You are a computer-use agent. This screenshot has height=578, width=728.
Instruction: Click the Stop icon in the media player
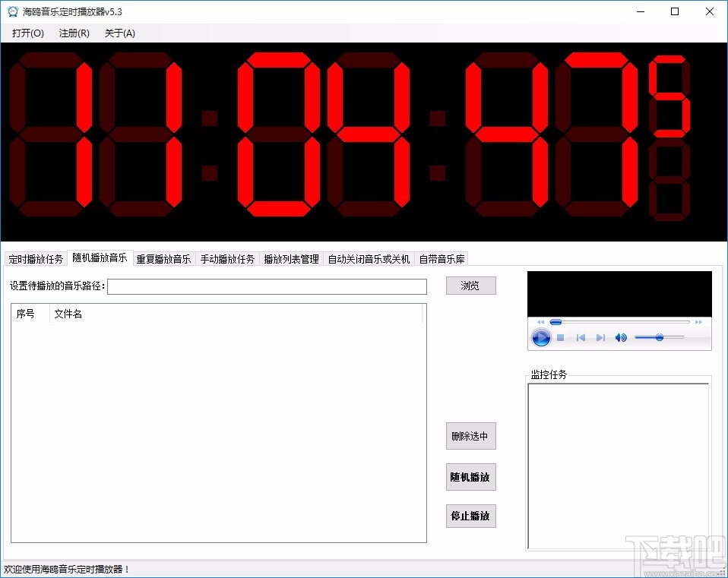coord(560,336)
